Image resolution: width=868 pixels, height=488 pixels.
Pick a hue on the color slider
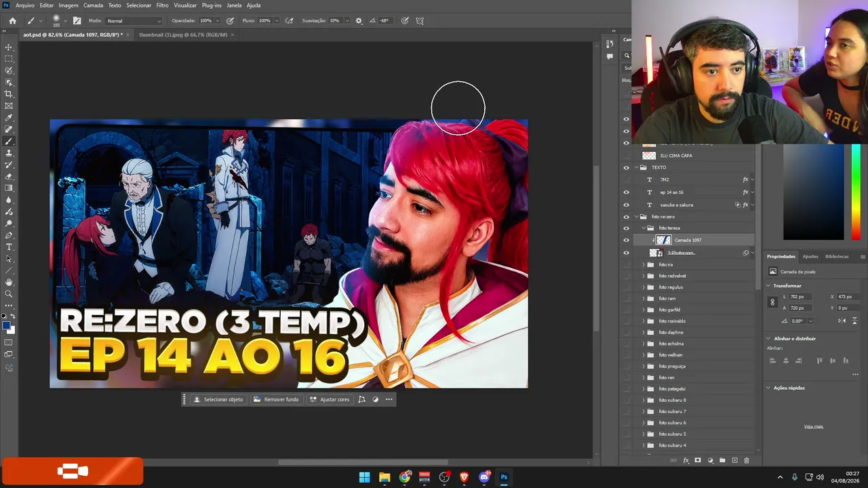tap(856, 192)
